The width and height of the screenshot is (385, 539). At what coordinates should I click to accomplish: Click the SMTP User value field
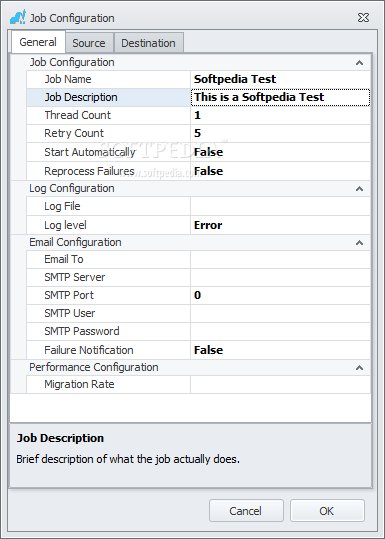[280, 313]
